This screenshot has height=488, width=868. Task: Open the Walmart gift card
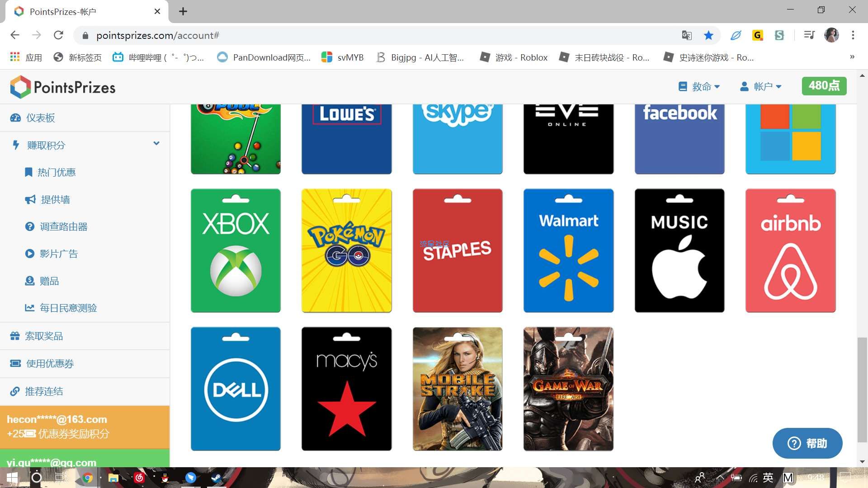tap(568, 250)
